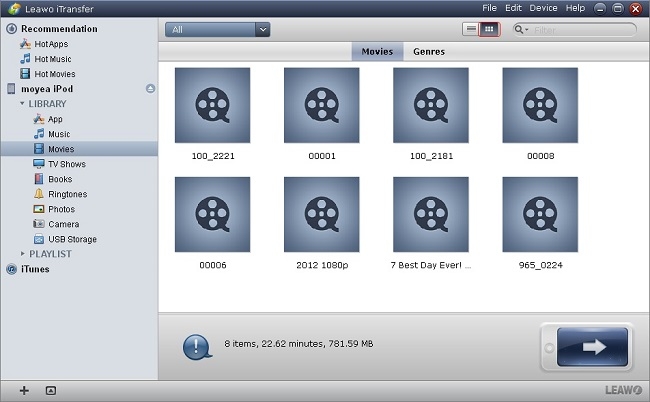Click the panel toggle icon beside the plus

[51, 390]
